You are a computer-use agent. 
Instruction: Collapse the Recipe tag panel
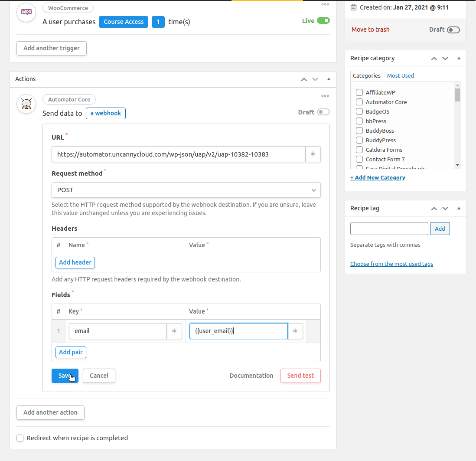[459, 208]
